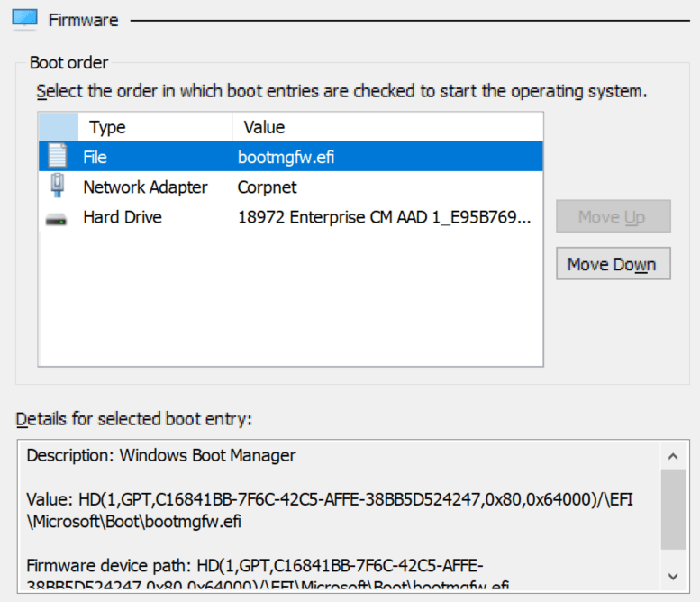Screen dimensions: 700x602
Task: Click the Move Down button
Action: 613,264
